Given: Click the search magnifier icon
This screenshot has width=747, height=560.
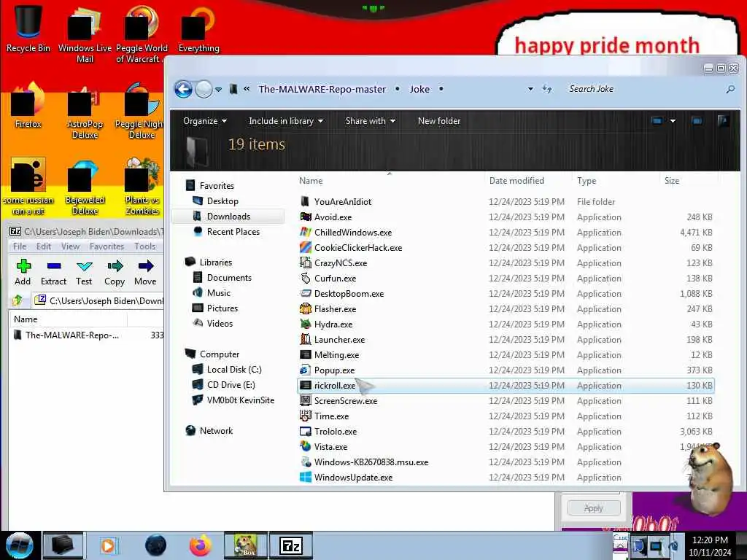Looking at the screenshot, I should 730,89.
